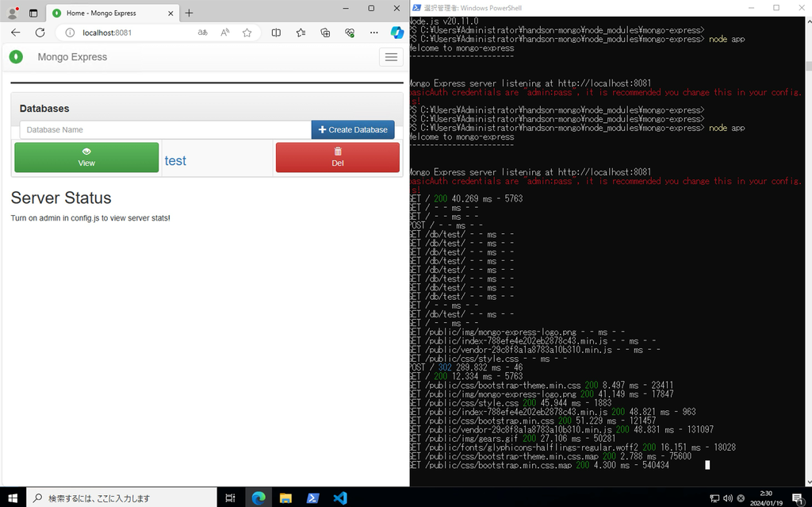812x507 pixels.
Task: Maximize the PowerShell window
Action: click(776, 8)
